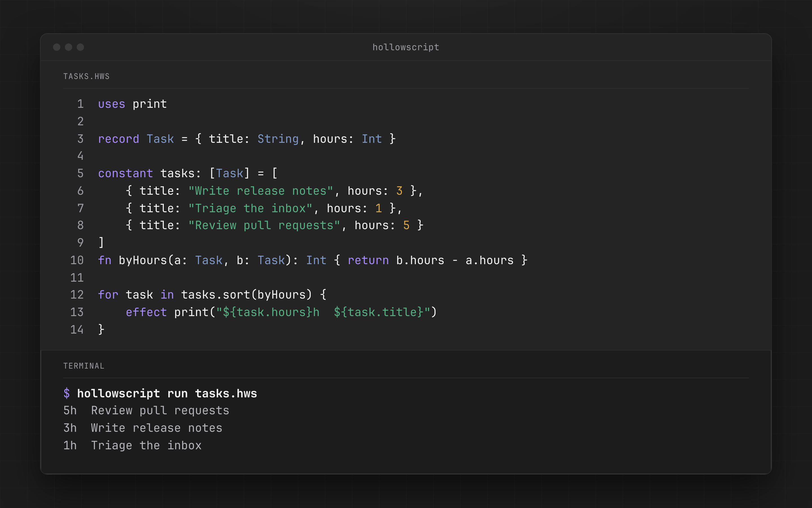This screenshot has height=508, width=812.
Task: Click the number 3 on line 6
Action: click(399, 191)
